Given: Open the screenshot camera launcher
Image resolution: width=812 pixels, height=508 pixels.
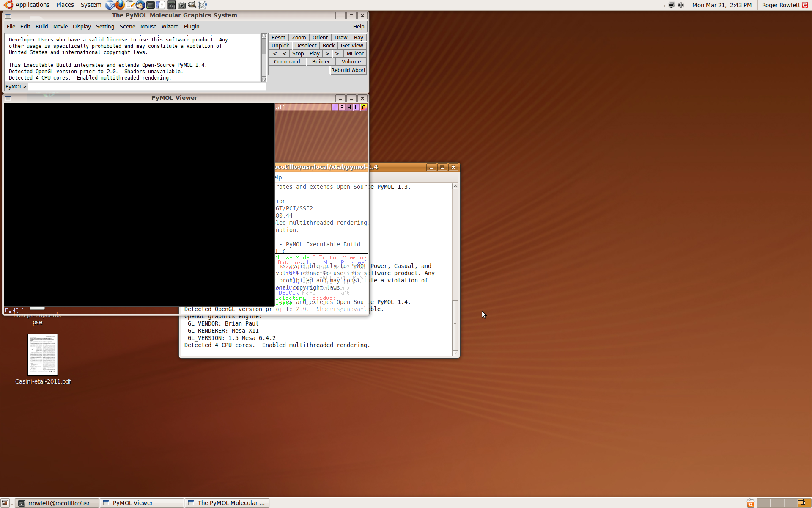Looking at the screenshot, I should coord(182,5).
